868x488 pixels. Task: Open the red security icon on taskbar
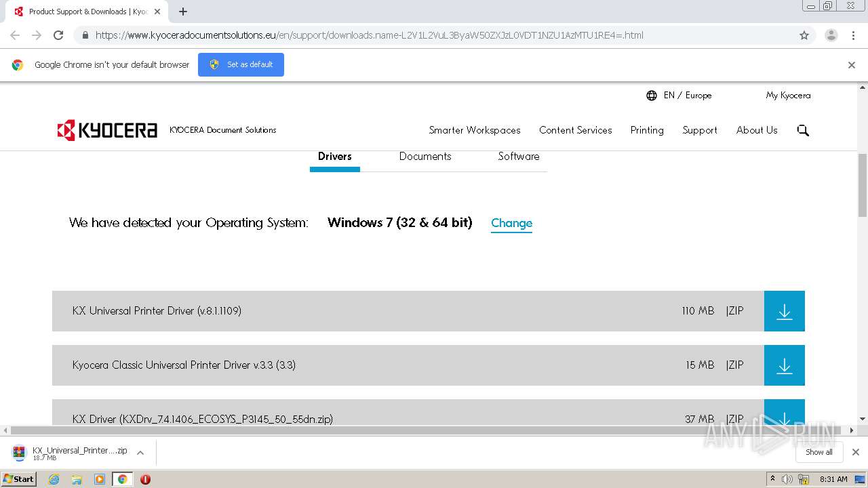pos(145,479)
